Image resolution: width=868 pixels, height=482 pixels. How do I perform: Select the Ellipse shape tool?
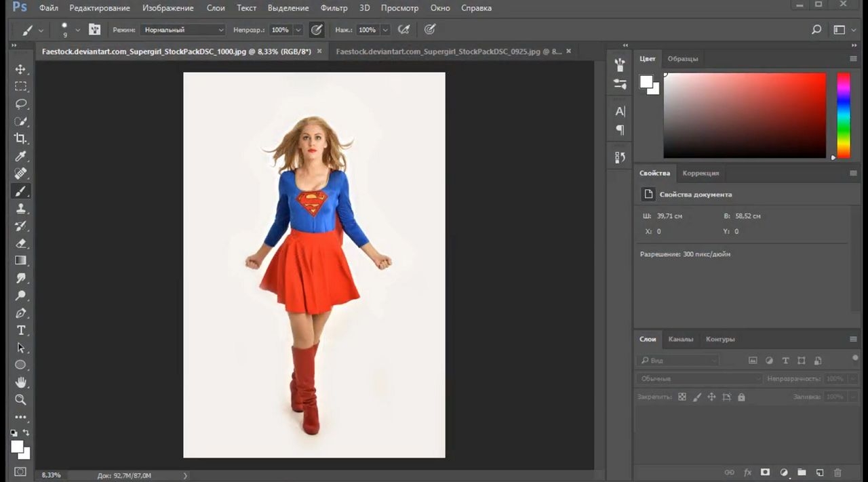tap(20, 365)
